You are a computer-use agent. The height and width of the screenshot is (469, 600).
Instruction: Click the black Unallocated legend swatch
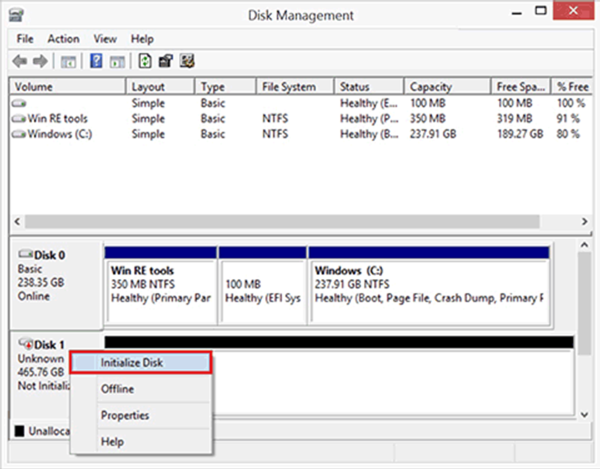click(20, 431)
